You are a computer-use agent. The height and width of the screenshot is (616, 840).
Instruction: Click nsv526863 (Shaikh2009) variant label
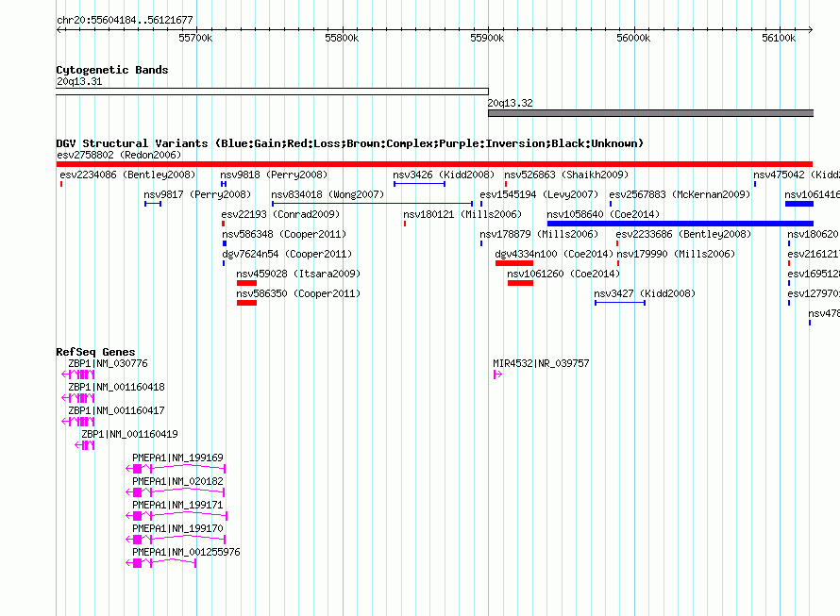(566, 175)
